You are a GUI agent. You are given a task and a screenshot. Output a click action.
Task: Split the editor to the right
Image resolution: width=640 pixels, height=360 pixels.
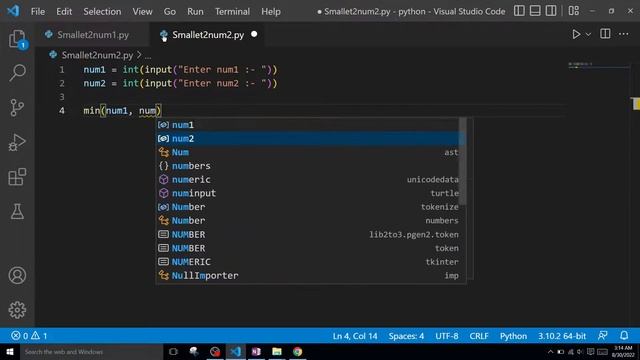[x=605, y=34]
